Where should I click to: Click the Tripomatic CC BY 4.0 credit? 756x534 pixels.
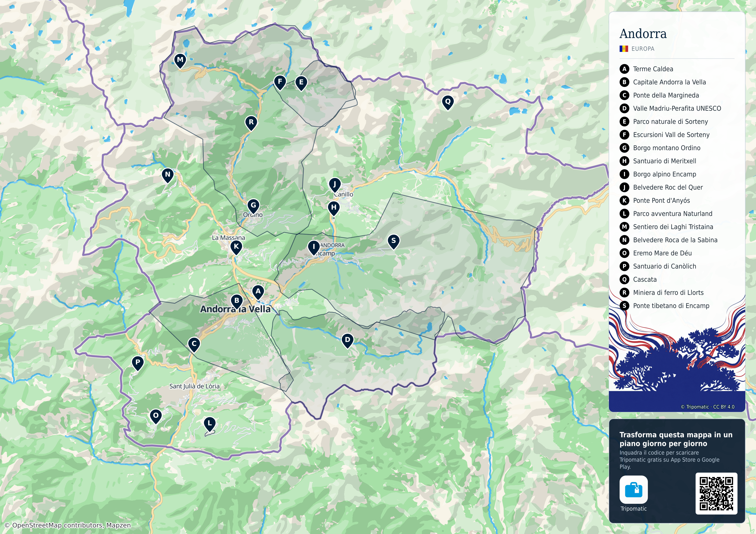708,407
